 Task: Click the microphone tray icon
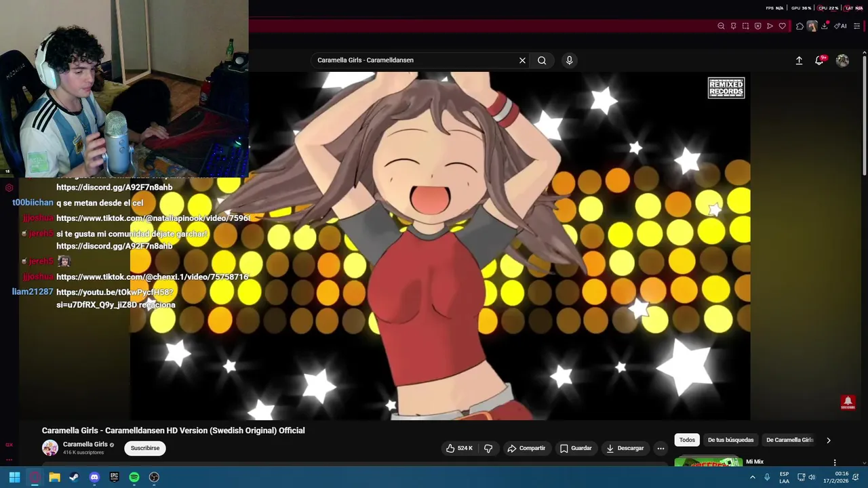click(x=767, y=477)
